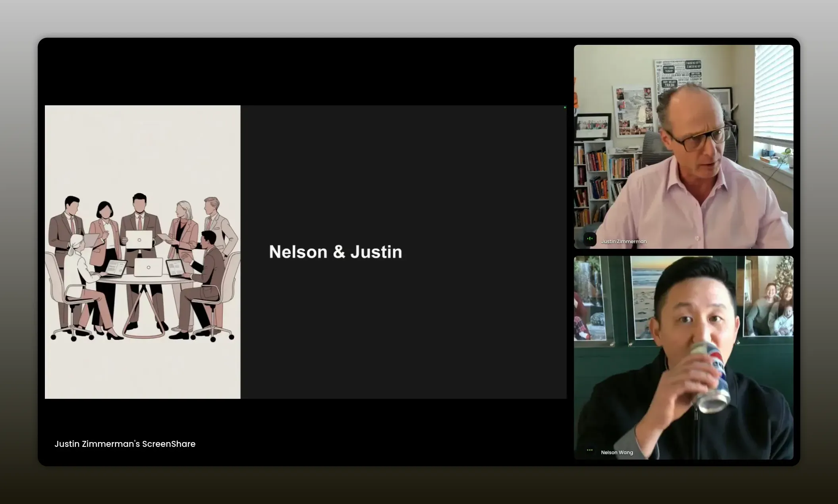Select the Nelson Wang name label
Screen dimensions: 838x504
pos(617,452)
